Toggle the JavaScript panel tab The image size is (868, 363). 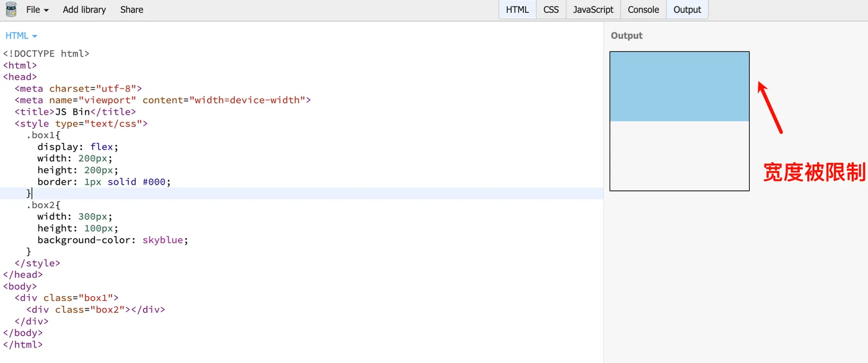tap(593, 10)
